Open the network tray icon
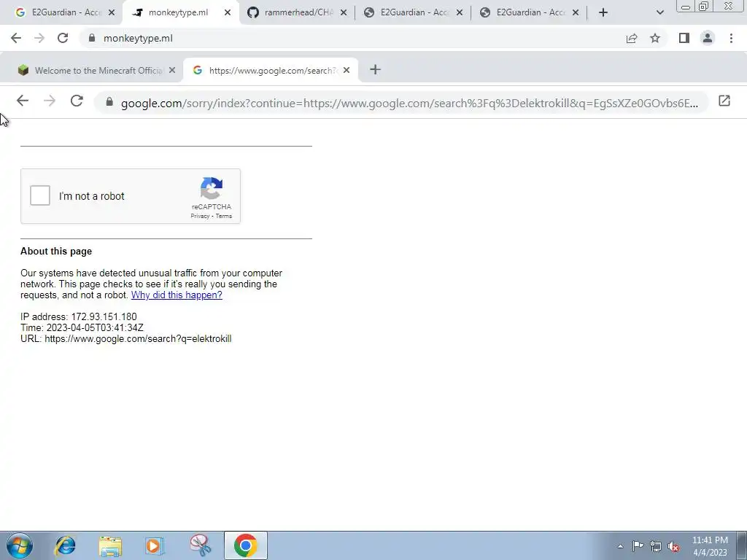The height and width of the screenshot is (560, 747). [x=656, y=546]
